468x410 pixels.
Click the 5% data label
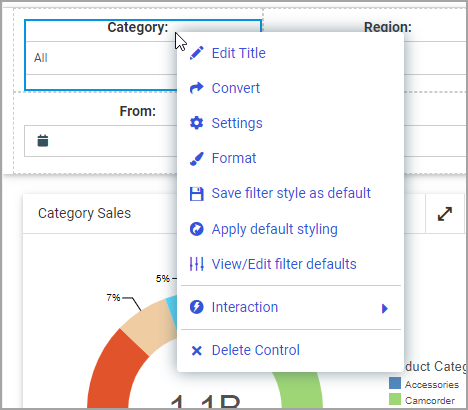tap(163, 278)
